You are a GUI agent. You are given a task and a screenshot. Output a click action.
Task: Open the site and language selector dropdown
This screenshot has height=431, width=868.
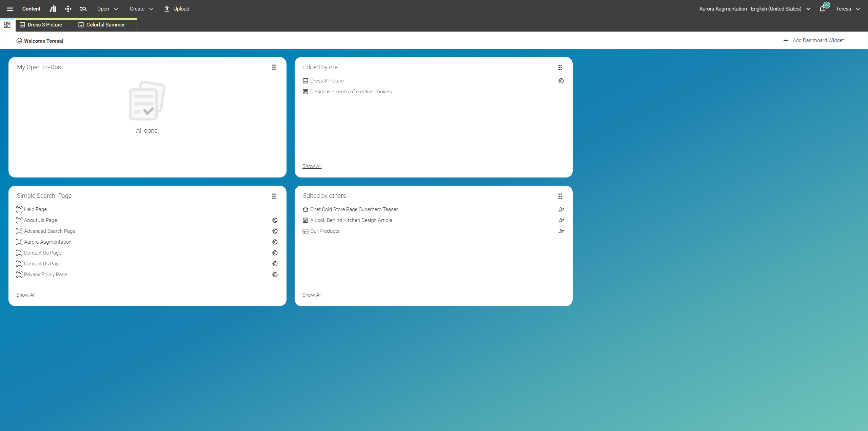click(754, 9)
